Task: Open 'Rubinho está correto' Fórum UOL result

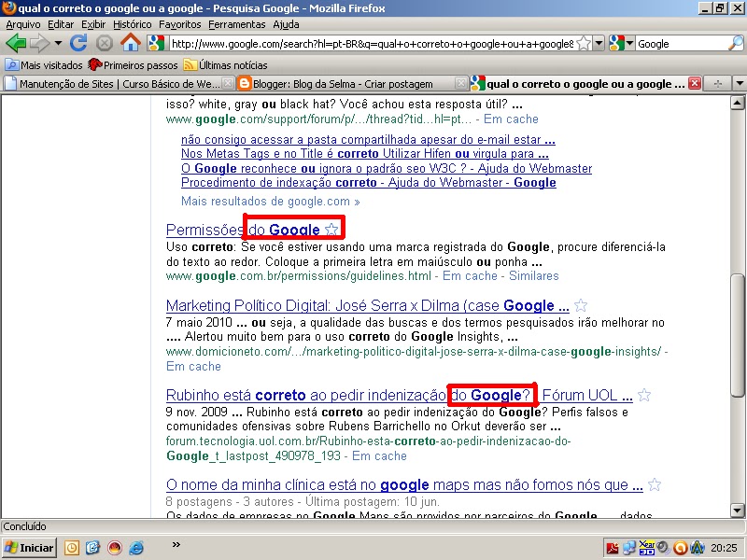Action: point(400,395)
